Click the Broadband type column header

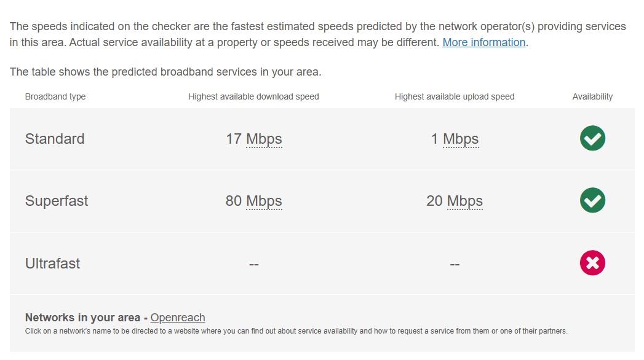pyautogui.click(x=55, y=96)
